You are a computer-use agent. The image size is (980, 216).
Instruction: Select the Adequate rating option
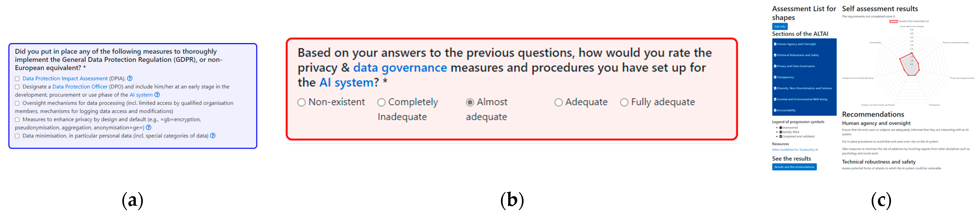pyautogui.click(x=558, y=102)
